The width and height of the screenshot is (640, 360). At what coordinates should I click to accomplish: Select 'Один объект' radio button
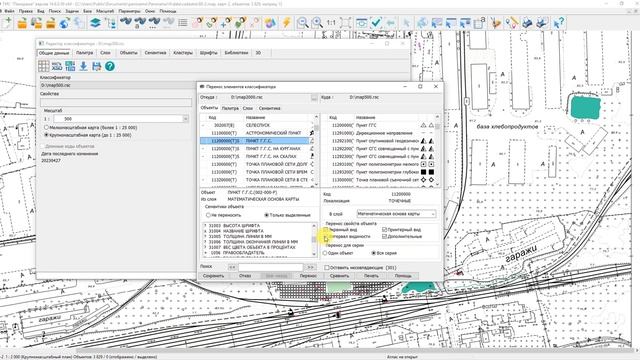325,253
